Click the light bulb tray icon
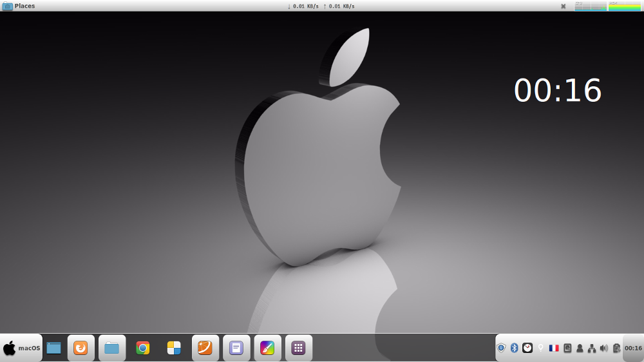 pos(540,348)
